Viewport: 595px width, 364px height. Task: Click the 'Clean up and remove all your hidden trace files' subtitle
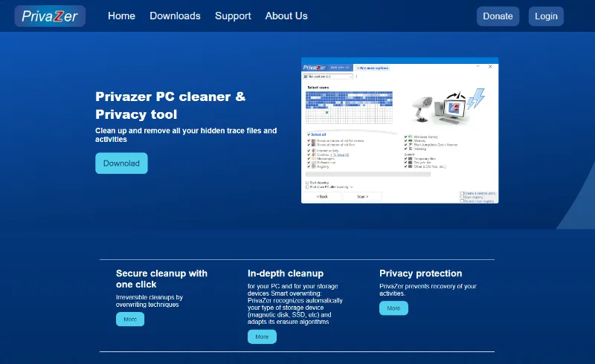pyautogui.click(x=186, y=134)
